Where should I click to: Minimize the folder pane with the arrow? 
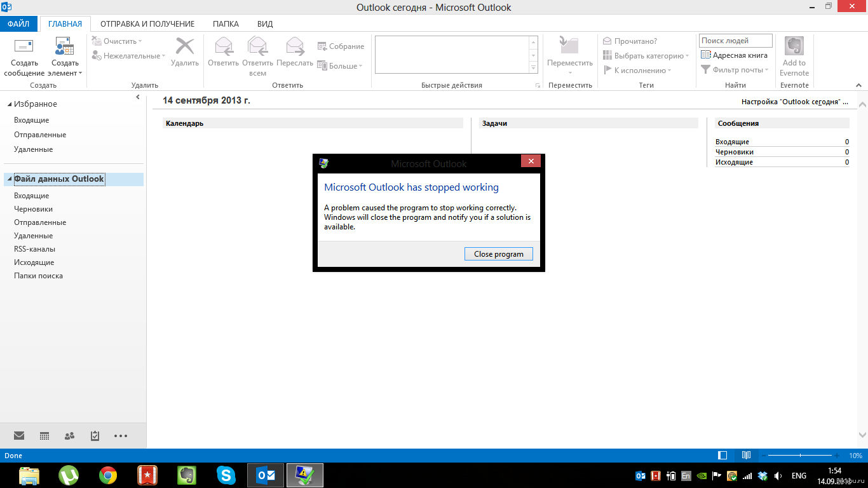click(x=138, y=97)
